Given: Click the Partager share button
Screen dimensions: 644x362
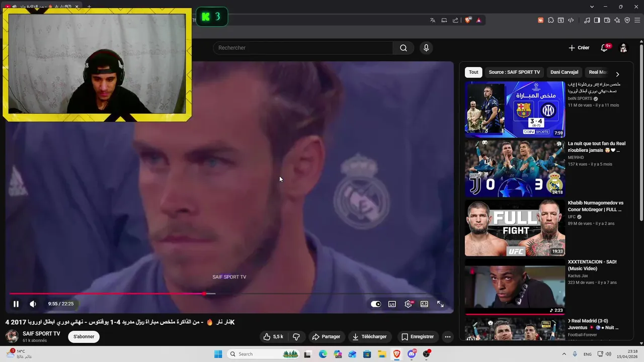Looking at the screenshot, I should pos(326,336).
